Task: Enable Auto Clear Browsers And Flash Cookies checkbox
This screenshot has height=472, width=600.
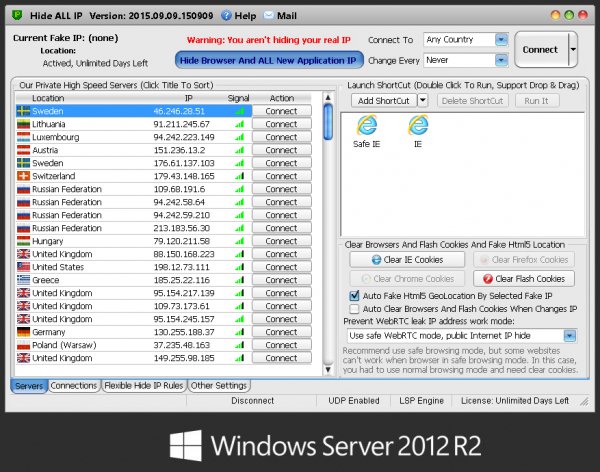Action: (354, 309)
